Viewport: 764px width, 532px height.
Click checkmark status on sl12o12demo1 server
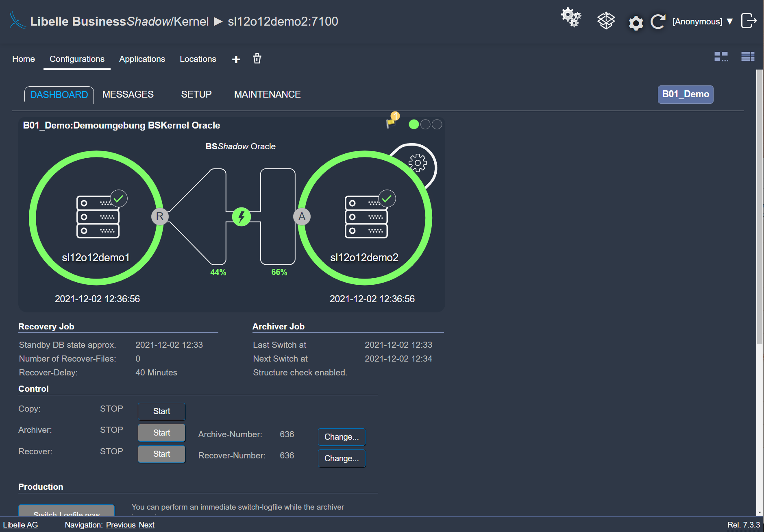(x=119, y=198)
